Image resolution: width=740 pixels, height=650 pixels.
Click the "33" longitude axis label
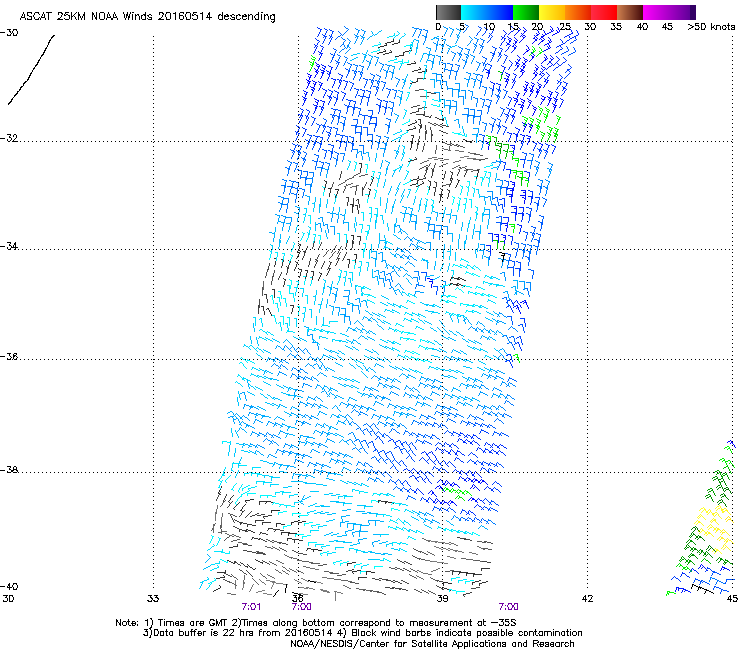(x=153, y=599)
